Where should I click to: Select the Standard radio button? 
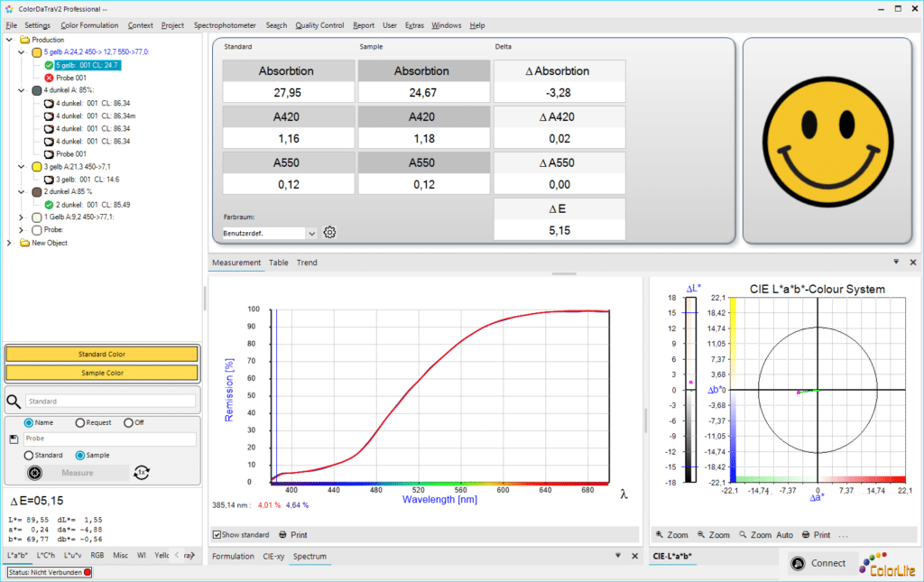pyautogui.click(x=28, y=456)
